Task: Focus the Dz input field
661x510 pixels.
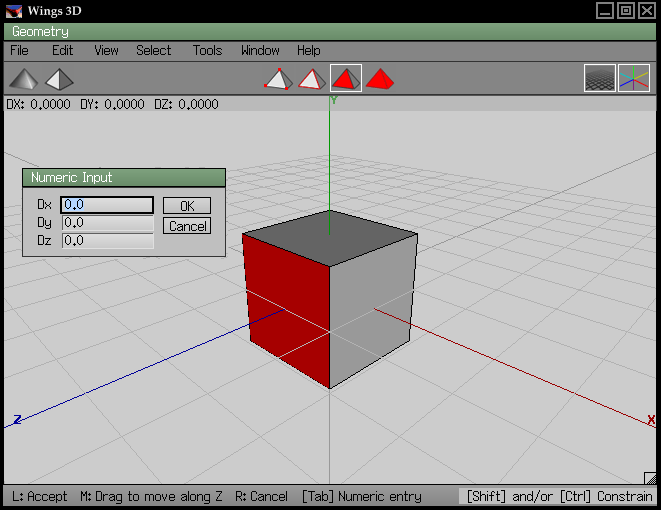Action: 107,241
